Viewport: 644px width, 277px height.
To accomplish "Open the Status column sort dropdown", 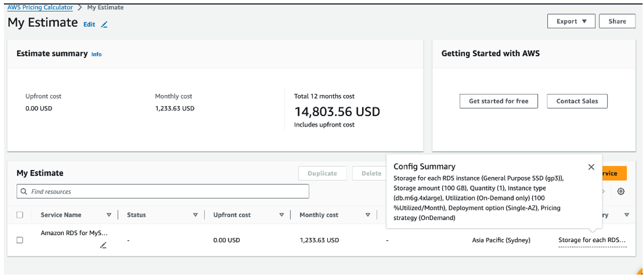I will tap(196, 215).
